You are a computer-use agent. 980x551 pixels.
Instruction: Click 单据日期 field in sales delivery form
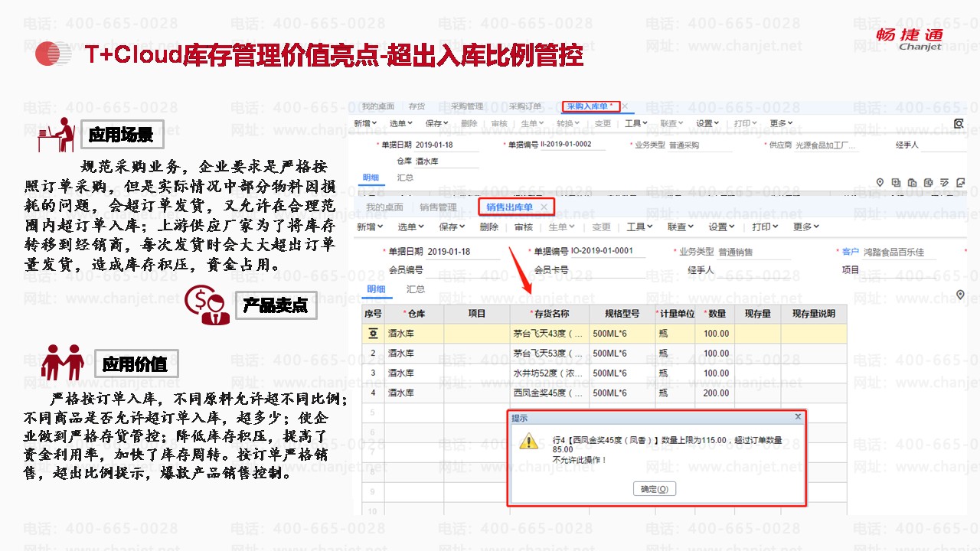click(462, 252)
